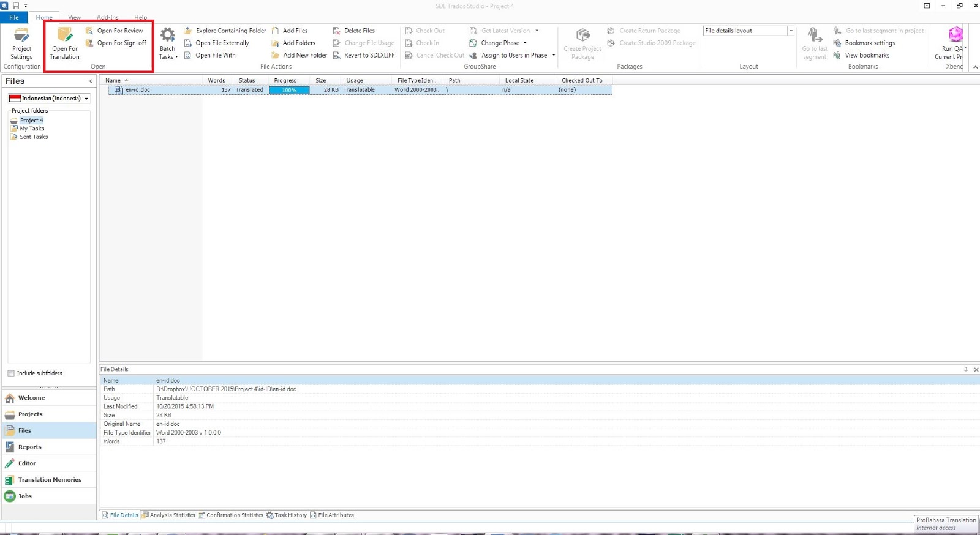
Task: Collapse the Files navigation pane
Action: tap(91, 81)
